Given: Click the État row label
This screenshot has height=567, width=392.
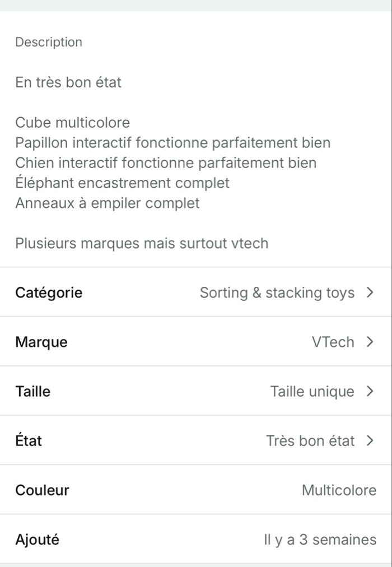Looking at the screenshot, I should tap(29, 441).
